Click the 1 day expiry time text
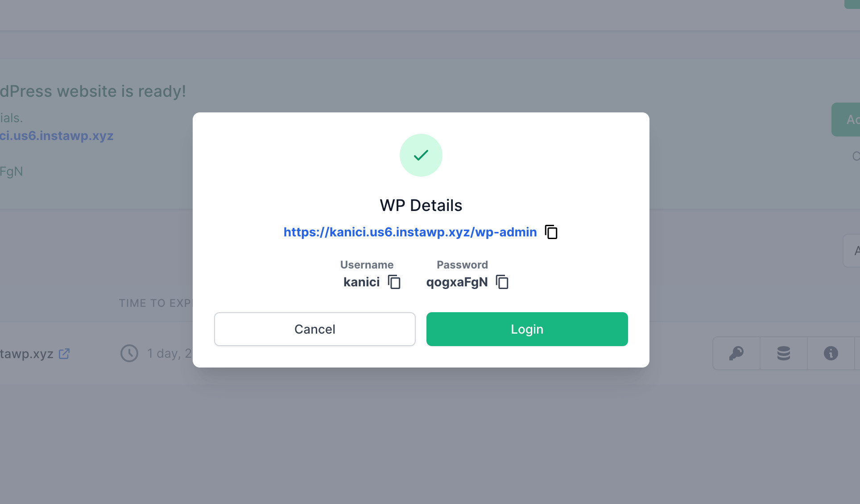Image resolution: width=860 pixels, height=504 pixels. (170, 354)
